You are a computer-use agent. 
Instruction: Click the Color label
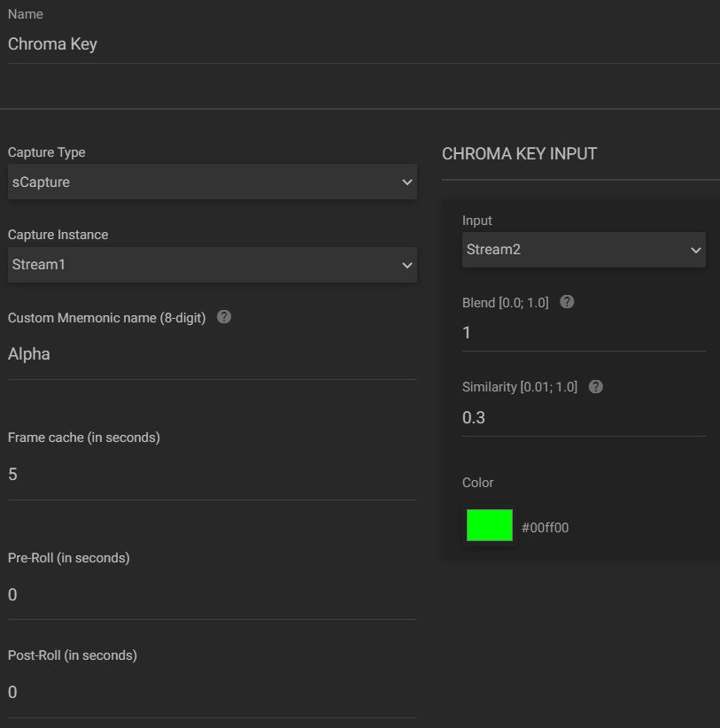[x=477, y=483]
